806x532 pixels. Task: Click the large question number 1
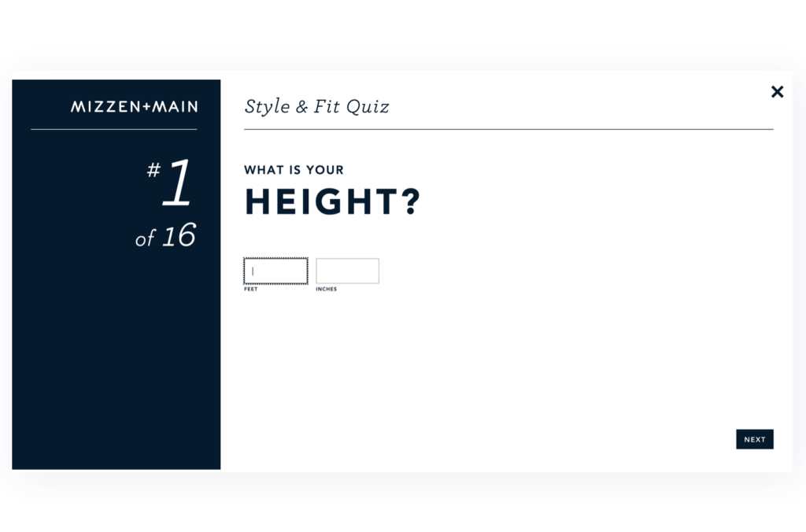coord(177,183)
